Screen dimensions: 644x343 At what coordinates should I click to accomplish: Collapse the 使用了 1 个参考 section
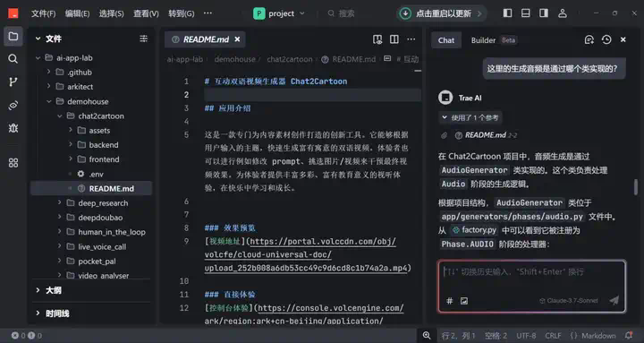[x=470, y=117]
